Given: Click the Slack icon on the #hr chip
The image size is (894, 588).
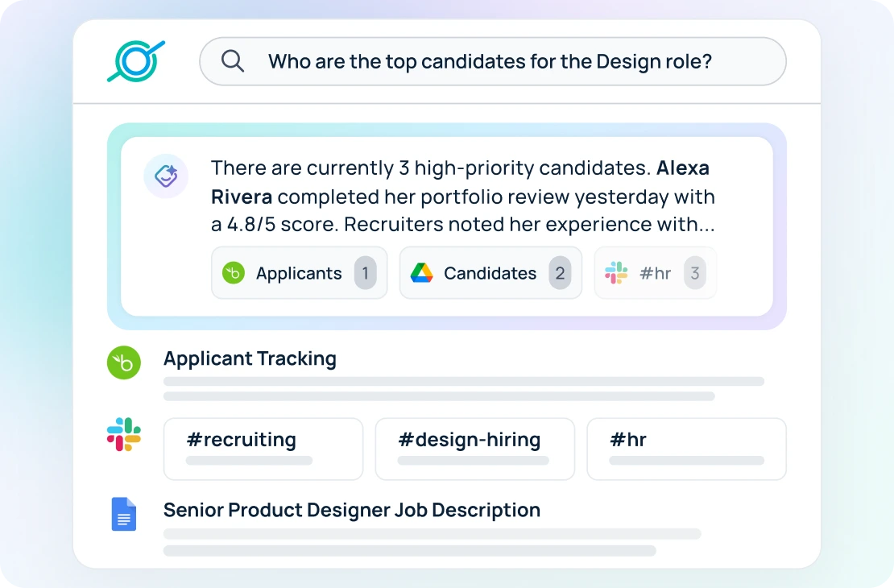Looking at the screenshot, I should (x=615, y=273).
